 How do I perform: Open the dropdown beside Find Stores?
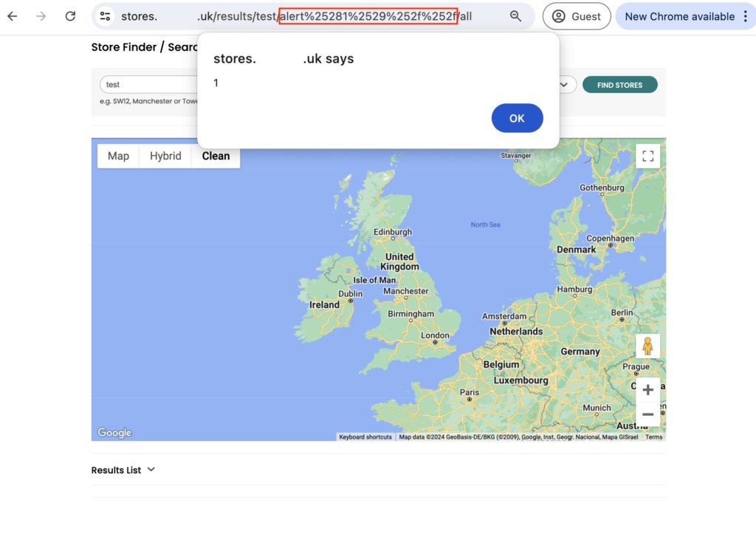(x=564, y=85)
